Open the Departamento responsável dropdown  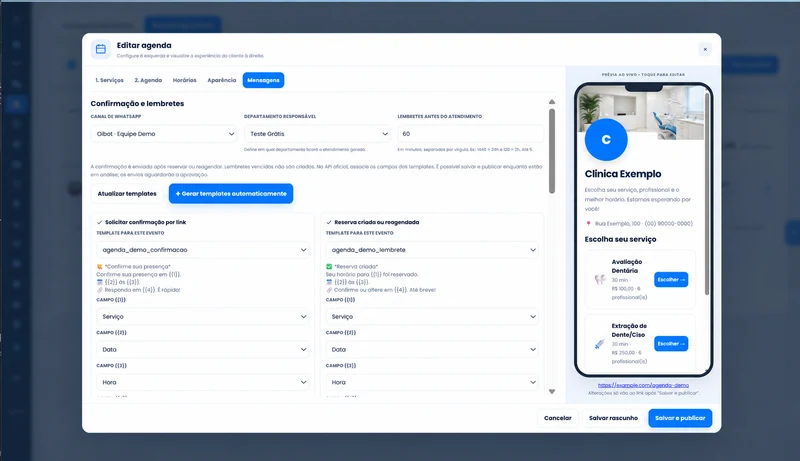pyautogui.click(x=318, y=134)
